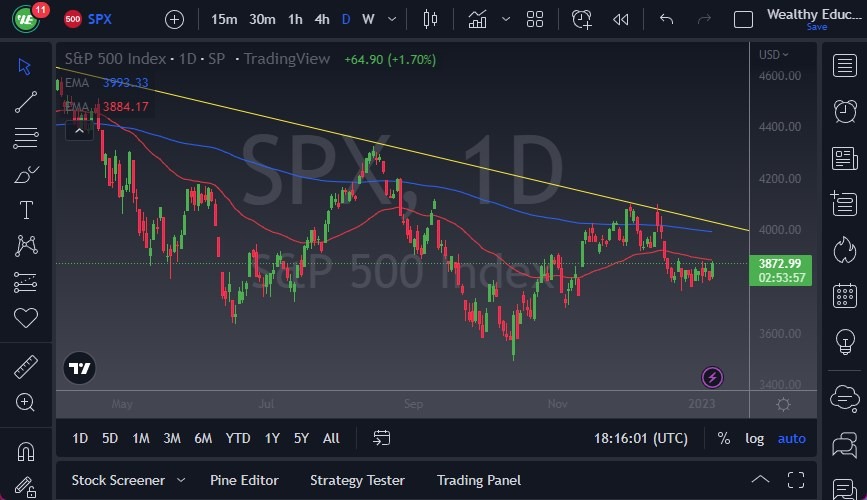867x500 pixels.
Task: Expand the Stock Screener dropdown
Action: 181,480
